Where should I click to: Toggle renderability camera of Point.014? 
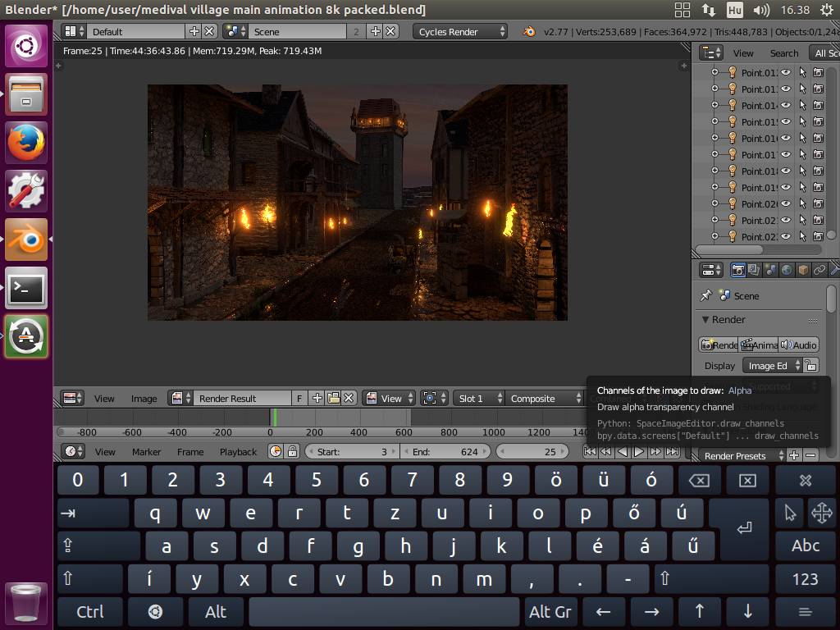point(818,105)
